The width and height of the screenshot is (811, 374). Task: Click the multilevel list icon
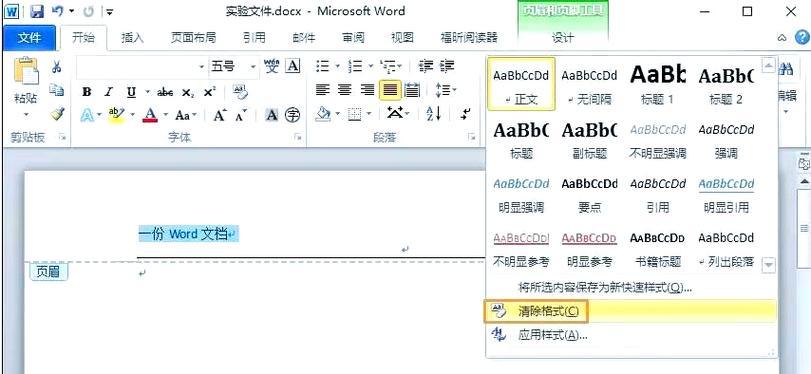[387, 66]
